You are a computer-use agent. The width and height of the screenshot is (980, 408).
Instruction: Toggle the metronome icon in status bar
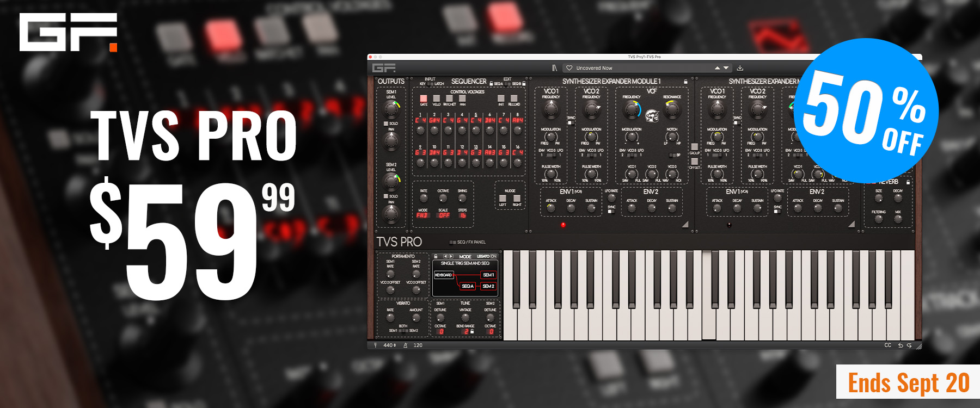click(x=405, y=345)
